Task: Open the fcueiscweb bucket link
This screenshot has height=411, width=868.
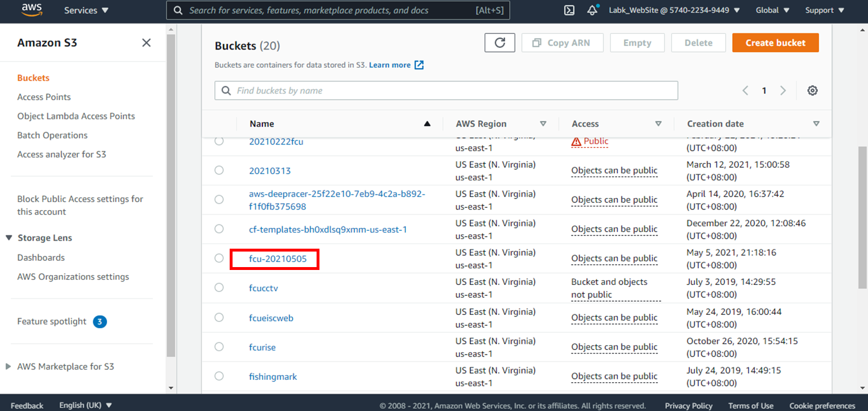Action: [x=271, y=318]
